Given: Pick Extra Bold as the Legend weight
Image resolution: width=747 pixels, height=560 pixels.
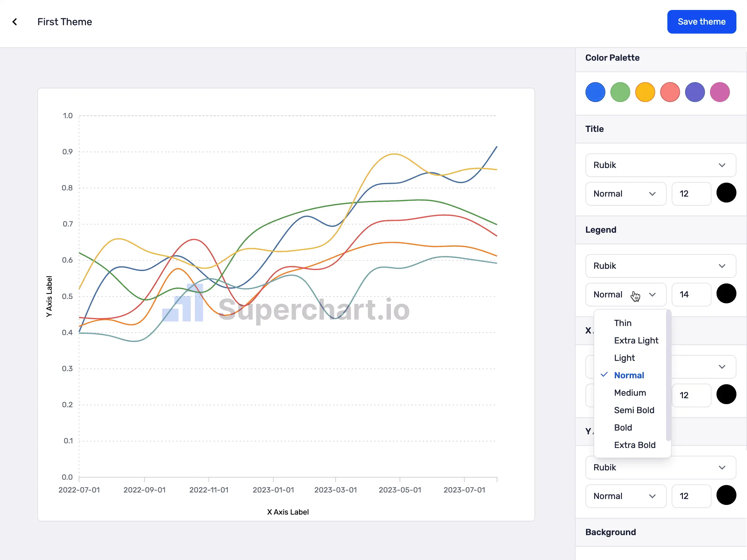Looking at the screenshot, I should point(635,445).
